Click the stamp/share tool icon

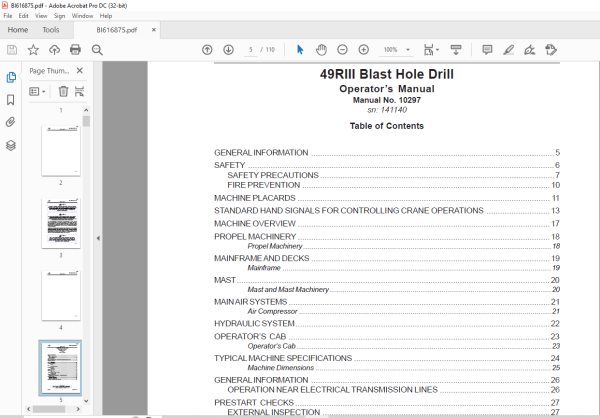[551, 50]
